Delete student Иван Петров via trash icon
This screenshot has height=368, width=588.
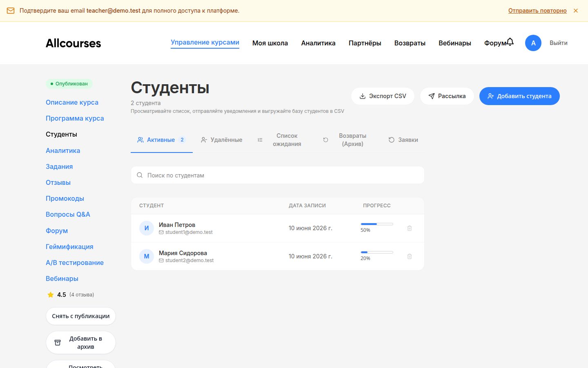point(410,228)
